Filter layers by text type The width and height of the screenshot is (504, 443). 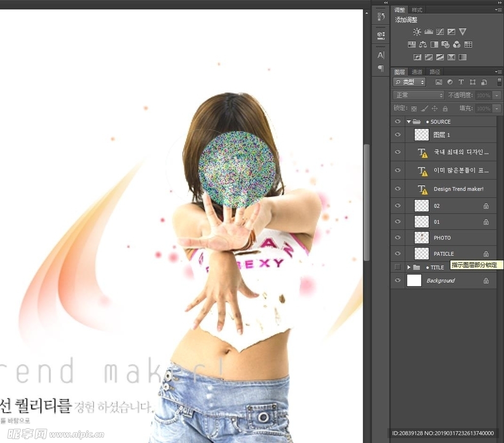(x=461, y=82)
